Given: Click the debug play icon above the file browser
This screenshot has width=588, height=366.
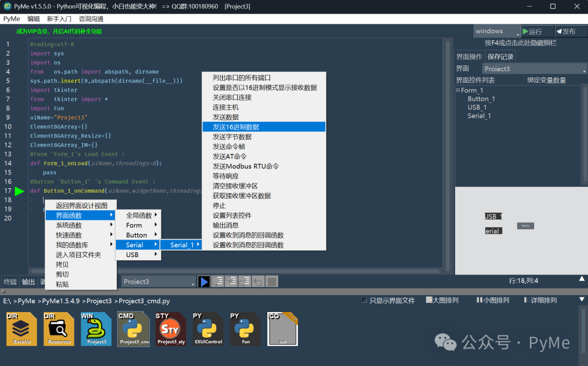Looking at the screenshot, I should pyautogui.click(x=204, y=281).
